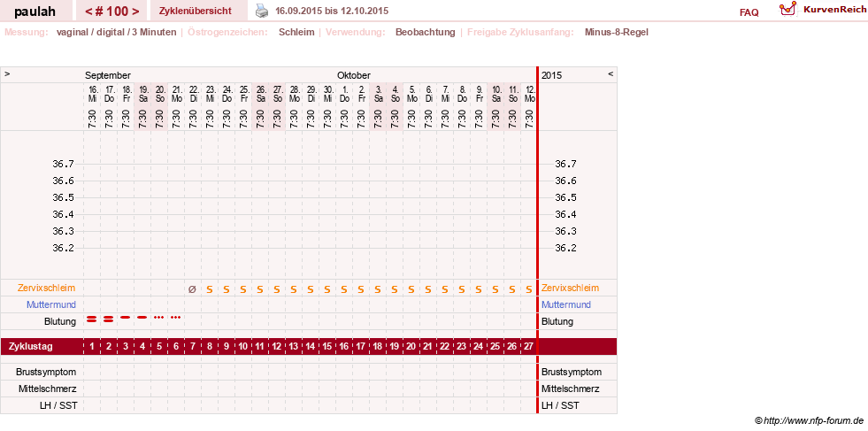
Task: Click the left Brustsymptom row label
Action: click(46, 372)
